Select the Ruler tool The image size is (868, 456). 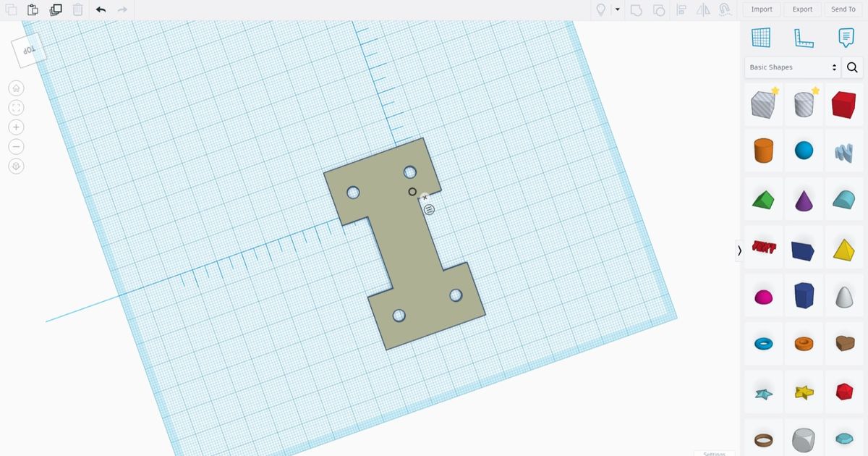tap(803, 38)
